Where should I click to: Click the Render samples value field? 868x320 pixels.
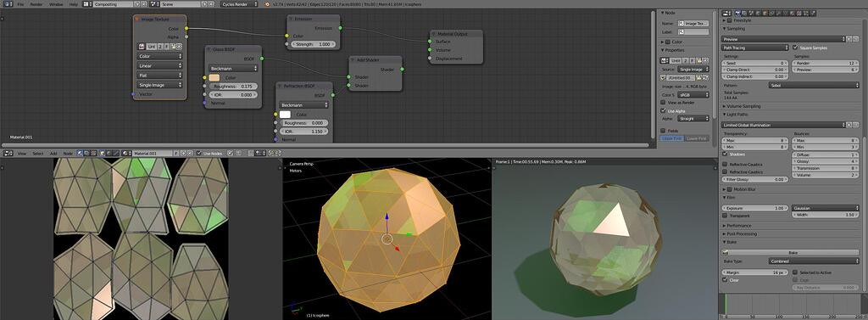pyautogui.click(x=826, y=63)
